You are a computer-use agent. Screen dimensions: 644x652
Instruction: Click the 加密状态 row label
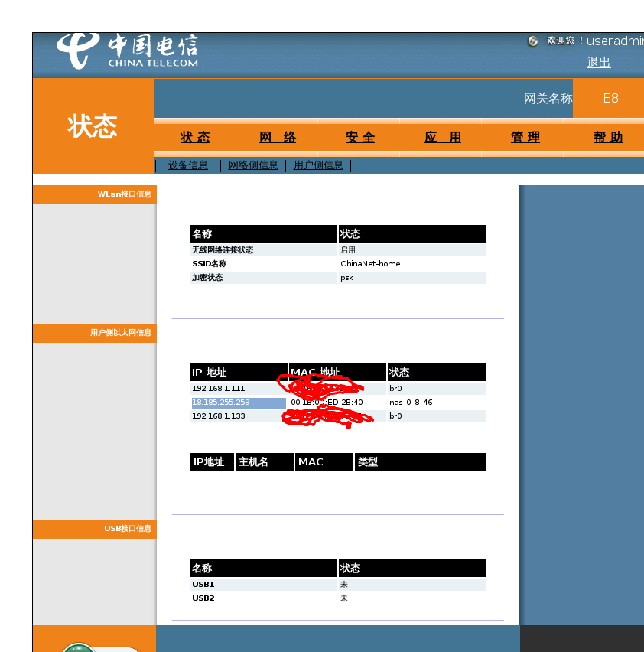(207, 277)
